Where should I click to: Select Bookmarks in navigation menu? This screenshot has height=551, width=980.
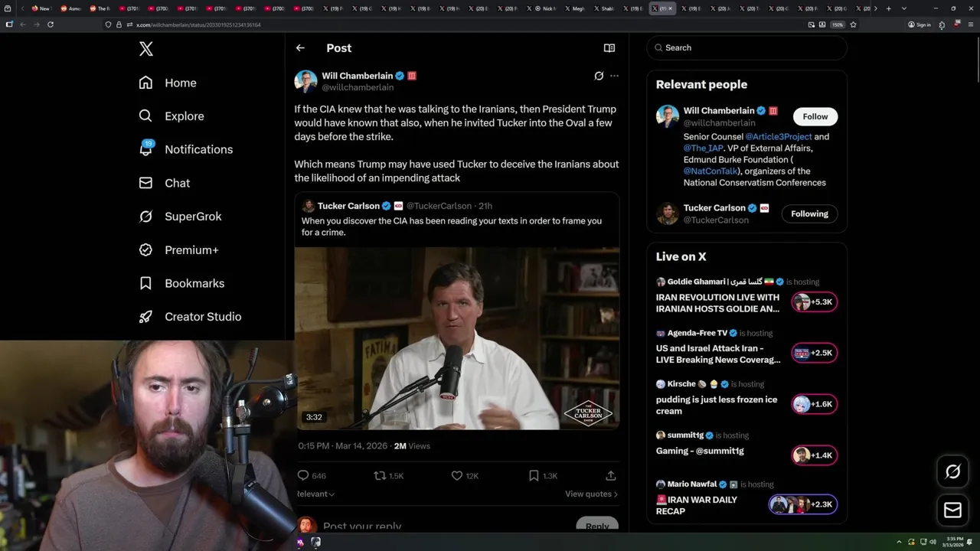[194, 283]
